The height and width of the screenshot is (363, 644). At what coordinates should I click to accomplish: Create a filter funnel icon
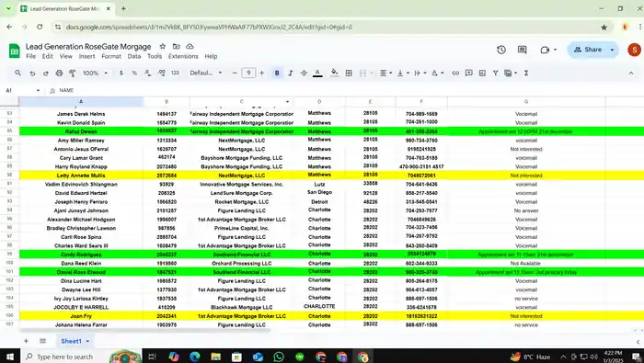(x=495, y=73)
